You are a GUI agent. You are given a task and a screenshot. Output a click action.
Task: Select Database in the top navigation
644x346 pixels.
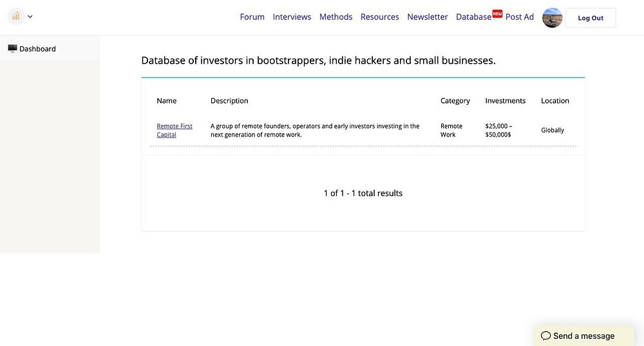(473, 17)
